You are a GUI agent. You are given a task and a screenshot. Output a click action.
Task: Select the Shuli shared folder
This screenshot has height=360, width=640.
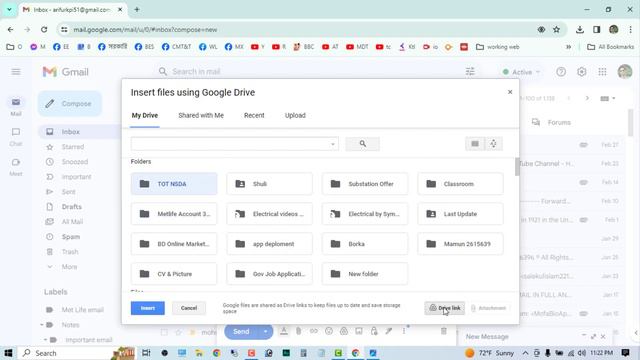(269, 184)
